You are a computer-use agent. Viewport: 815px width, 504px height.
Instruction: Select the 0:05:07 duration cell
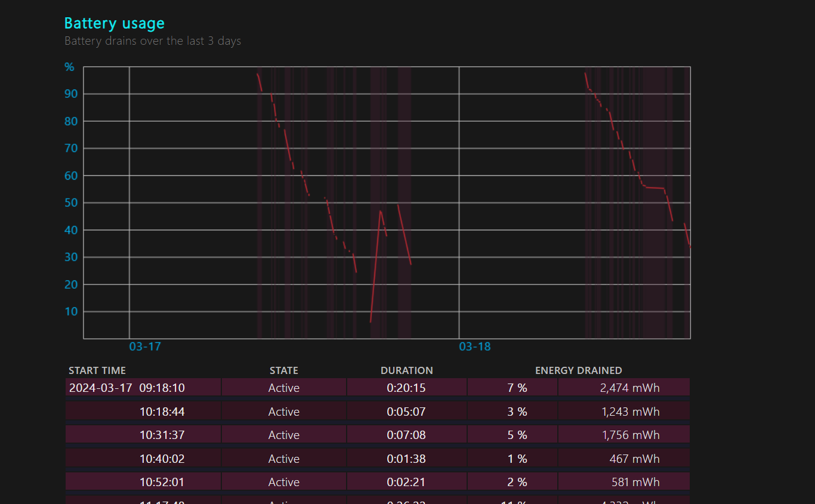406,411
